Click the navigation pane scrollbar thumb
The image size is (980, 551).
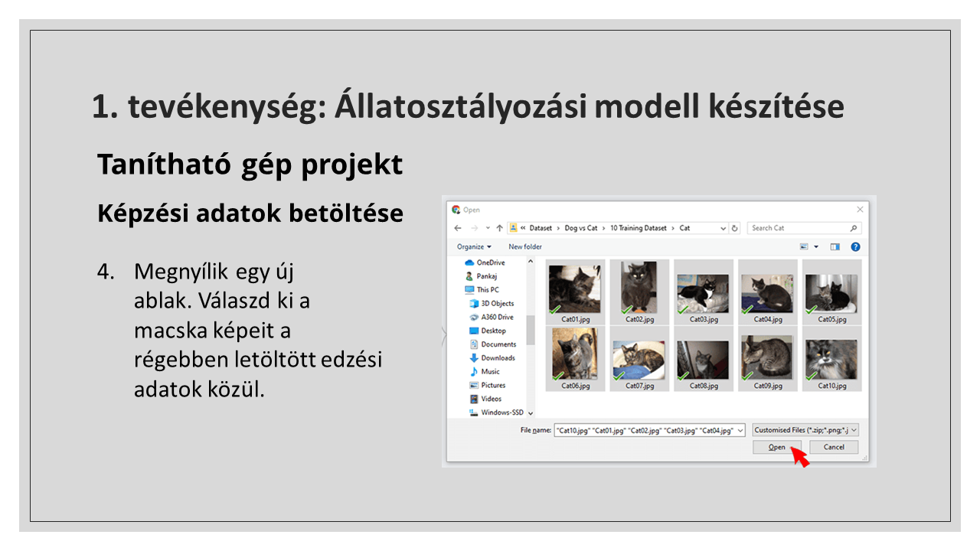tap(531, 329)
